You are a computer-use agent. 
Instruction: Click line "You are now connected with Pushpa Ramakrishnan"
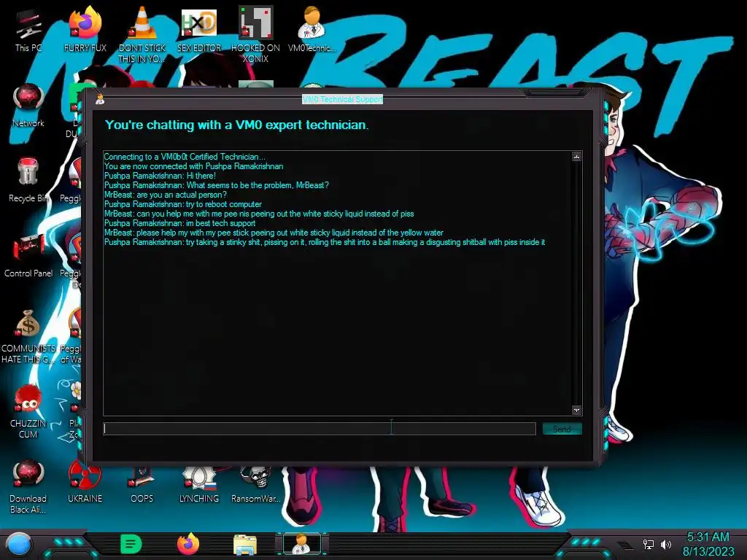click(193, 166)
